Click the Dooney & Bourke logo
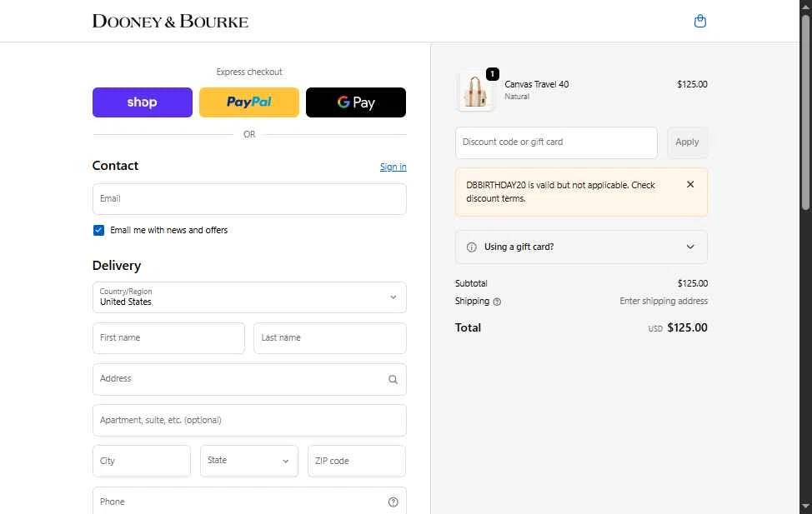The image size is (812, 514). pos(170,21)
